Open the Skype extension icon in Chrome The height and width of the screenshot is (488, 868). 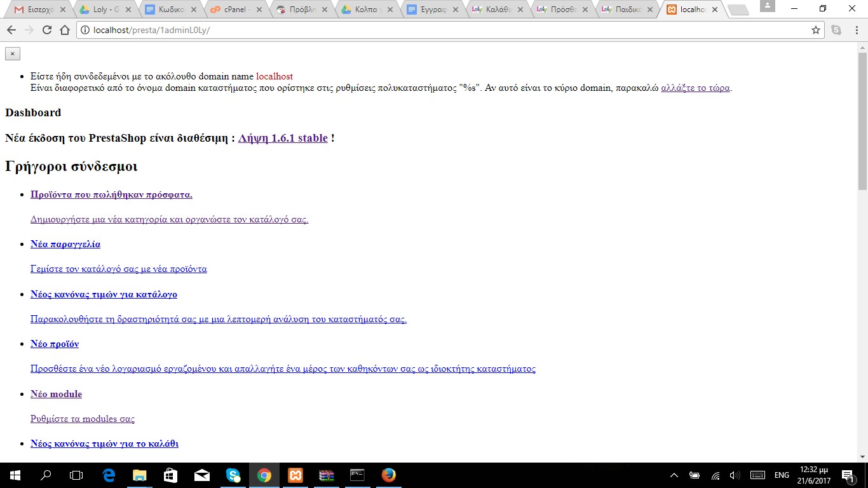click(836, 30)
